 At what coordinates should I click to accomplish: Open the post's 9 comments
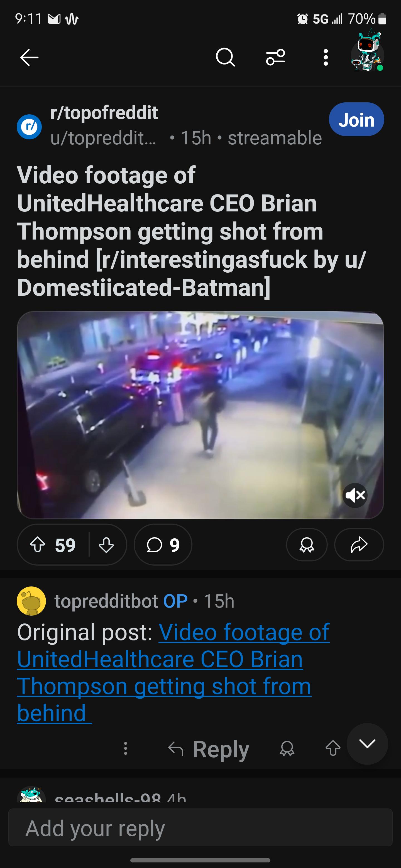pos(163,544)
